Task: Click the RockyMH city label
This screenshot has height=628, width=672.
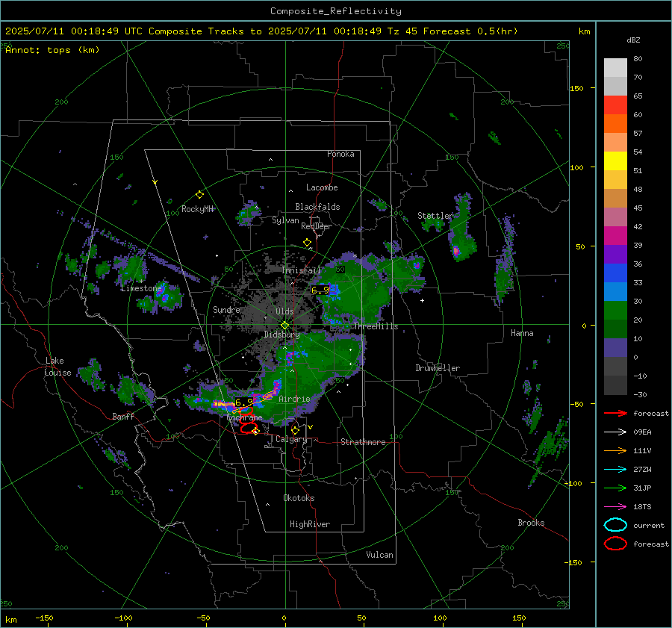Action: pos(197,209)
